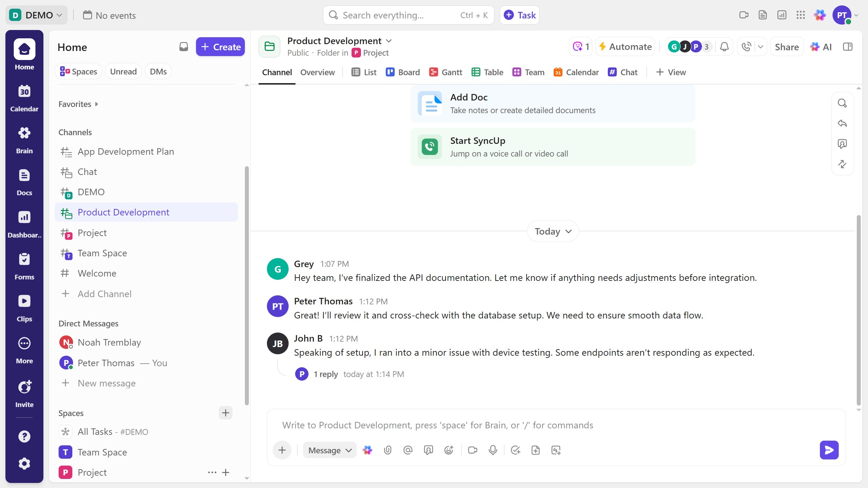868x488 pixels.
Task: Start a video clip recording from the composer
Action: click(x=472, y=450)
